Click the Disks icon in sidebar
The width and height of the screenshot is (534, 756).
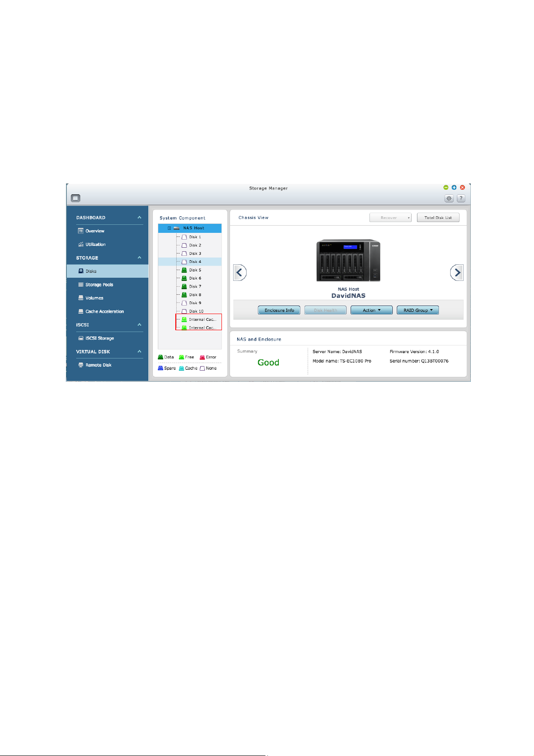tap(81, 271)
